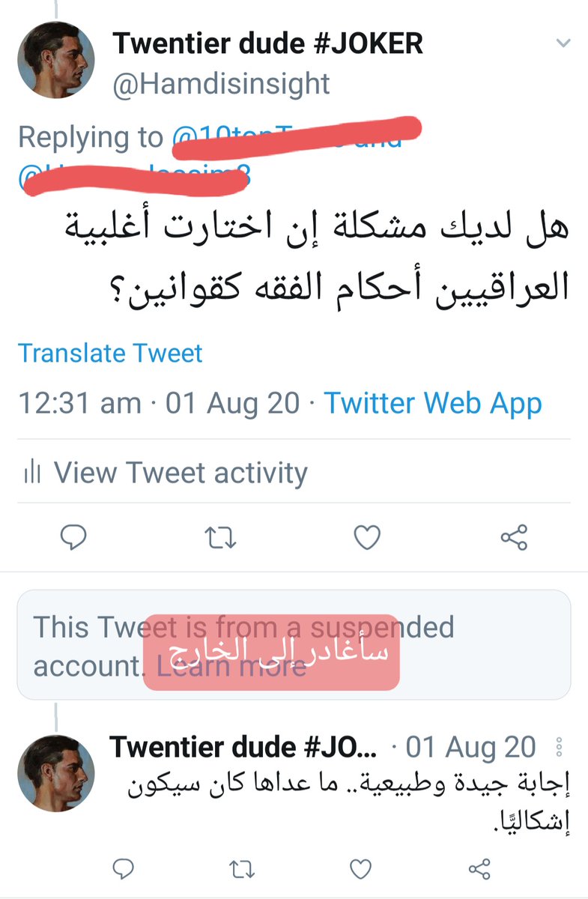Click the bar chart analytics icon
Screen dimensions: 588x899
[32, 473]
